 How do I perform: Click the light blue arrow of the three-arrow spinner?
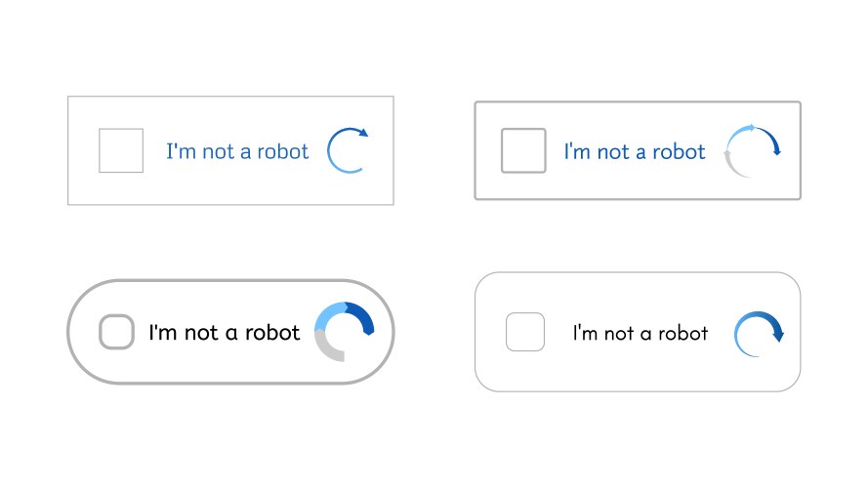741,131
